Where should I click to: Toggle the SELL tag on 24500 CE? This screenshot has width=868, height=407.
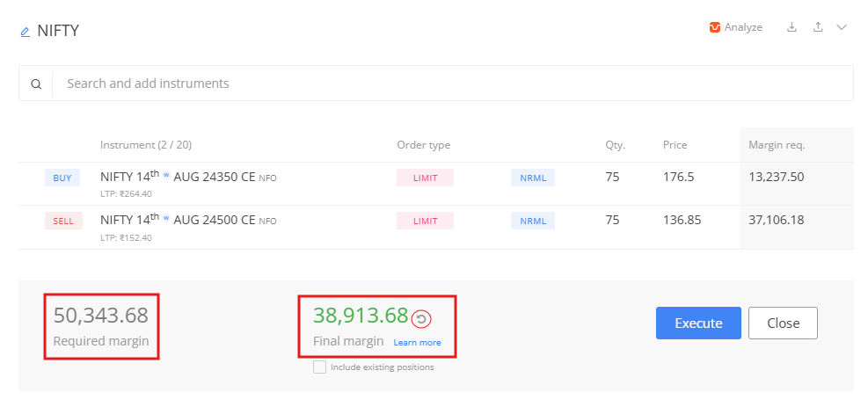pos(63,221)
